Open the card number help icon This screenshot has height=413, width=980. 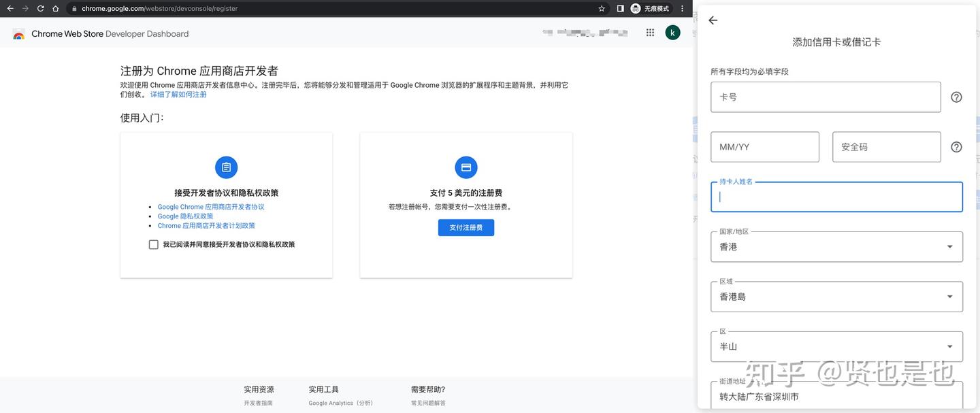tap(956, 97)
